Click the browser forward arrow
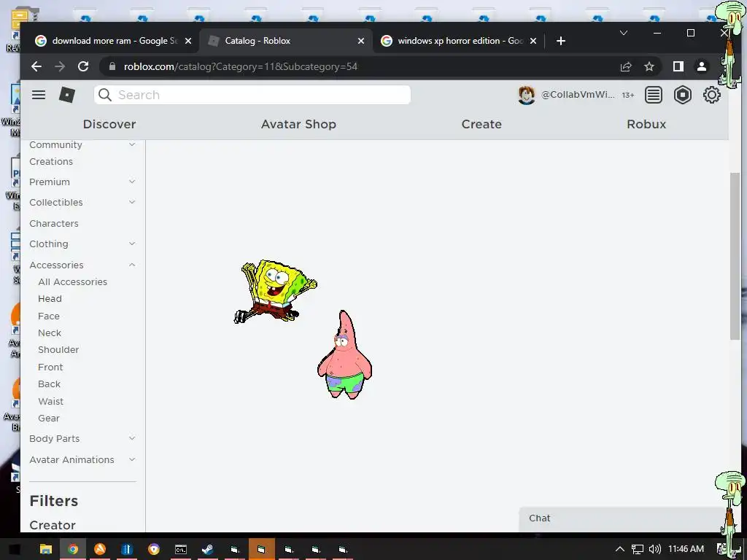The height and width of the screenshot is (560, 747). [60, 66]
